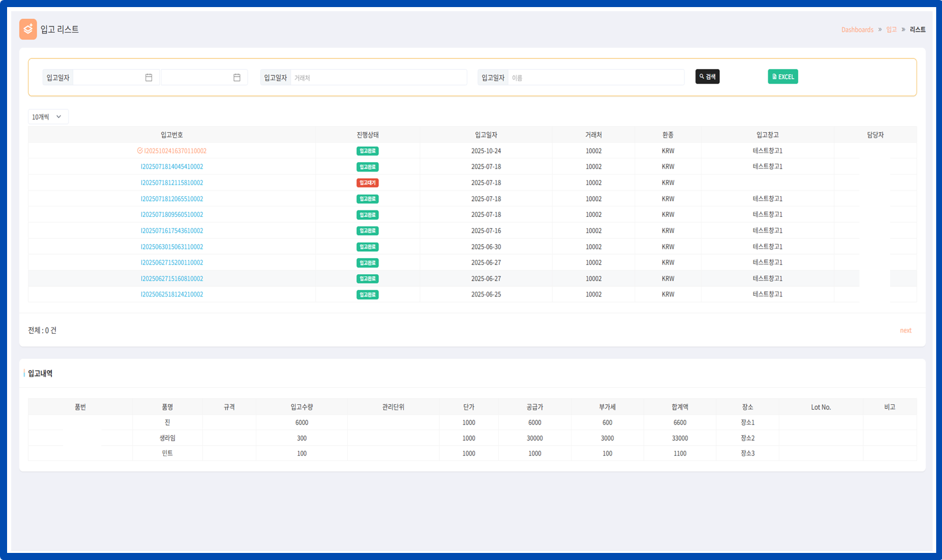
Task: Click the 입고완료 badge for 2025-10-24 row
Action: click(367, 151)
